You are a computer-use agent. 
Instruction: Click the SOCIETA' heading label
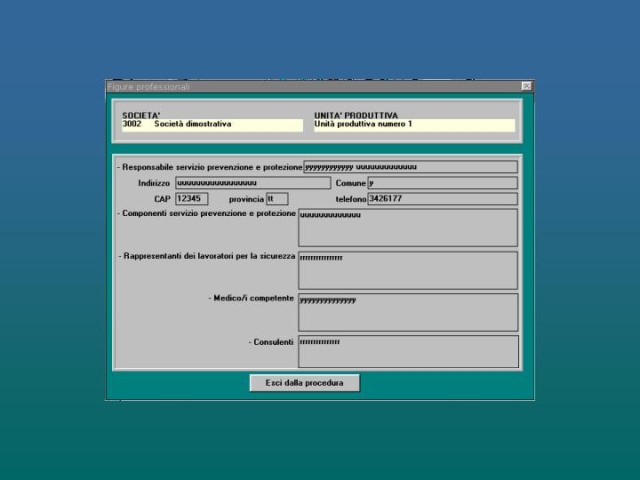tap(141, 115)
